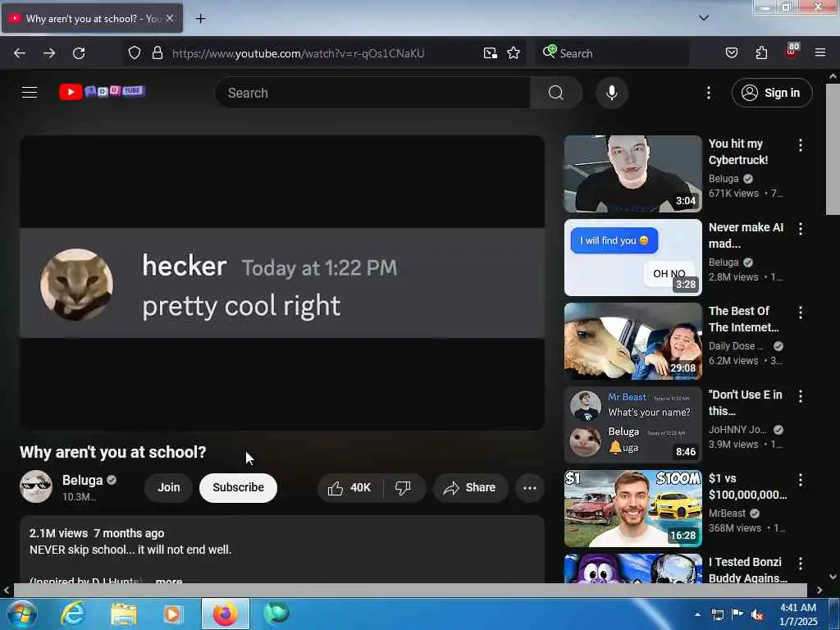The height and width of the screenshot is (630, 840).
Task: Open I Tested Bonzi Buddy video title
Action: pos(748,570)
